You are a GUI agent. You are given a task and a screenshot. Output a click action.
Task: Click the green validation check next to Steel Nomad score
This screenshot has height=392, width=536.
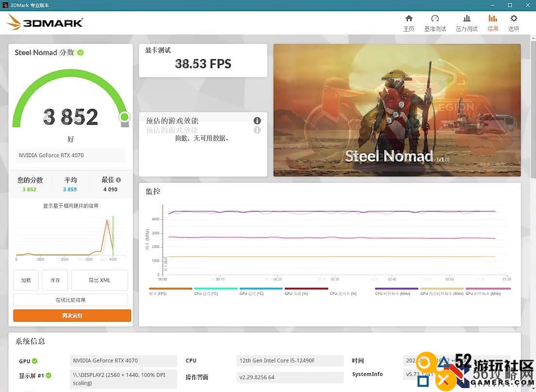[x=81, y=52]
